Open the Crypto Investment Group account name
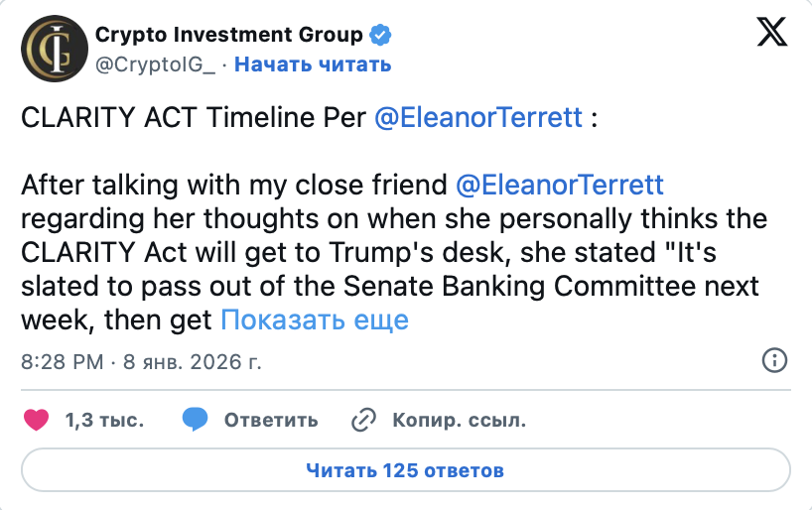Viewport: 812px width, 510px height. coord(228,35)
